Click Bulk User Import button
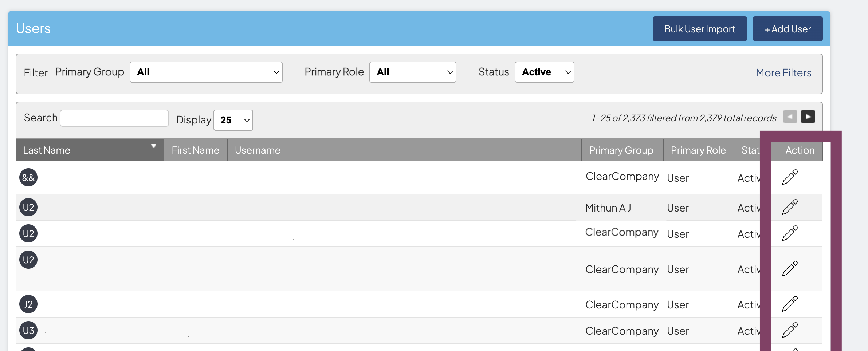Image resolution: width=868 pixels, height=351 pixels. click(700, 29)
